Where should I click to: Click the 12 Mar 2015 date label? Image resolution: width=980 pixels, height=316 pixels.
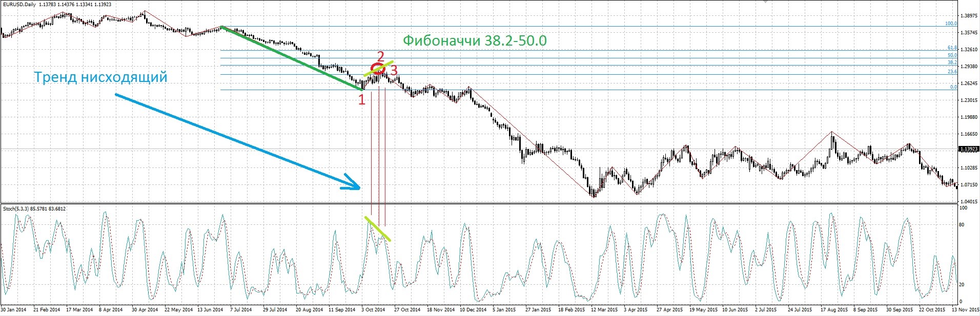tap(604, 310)
